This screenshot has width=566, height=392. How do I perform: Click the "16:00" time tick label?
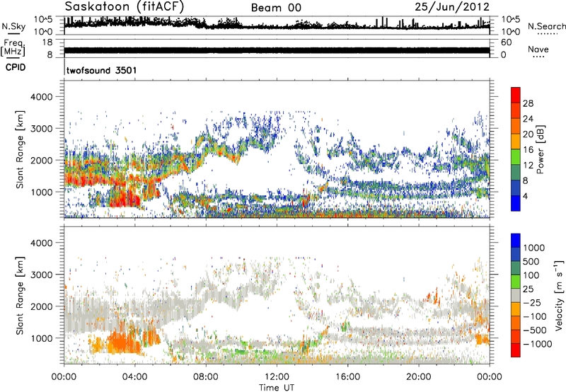click(x=347, y=377)
